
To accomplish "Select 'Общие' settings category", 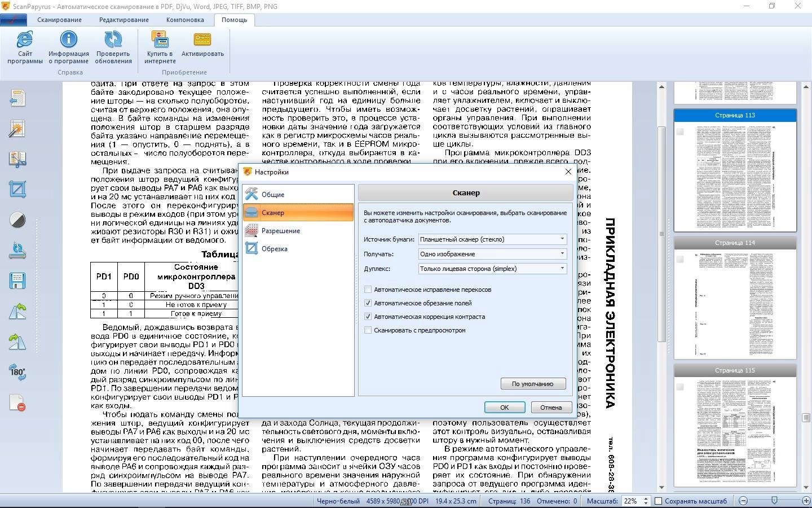I will click(298, 194).
